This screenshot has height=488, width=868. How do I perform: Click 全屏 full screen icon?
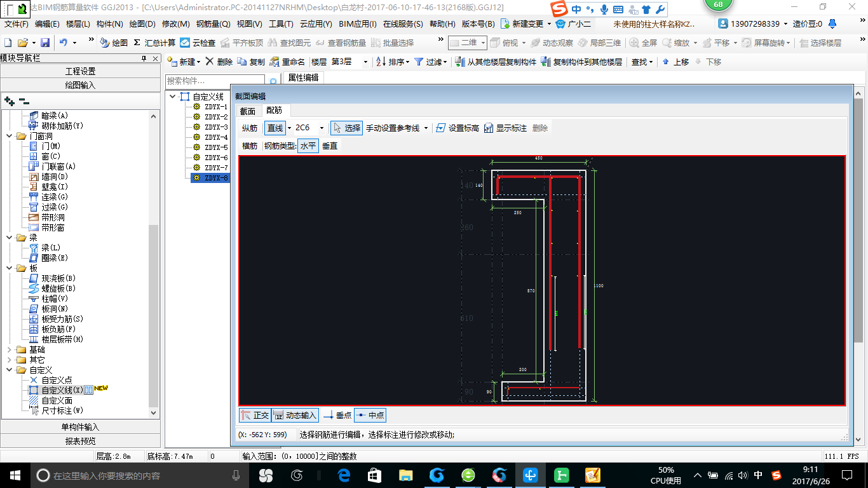(x=643, y=43)
